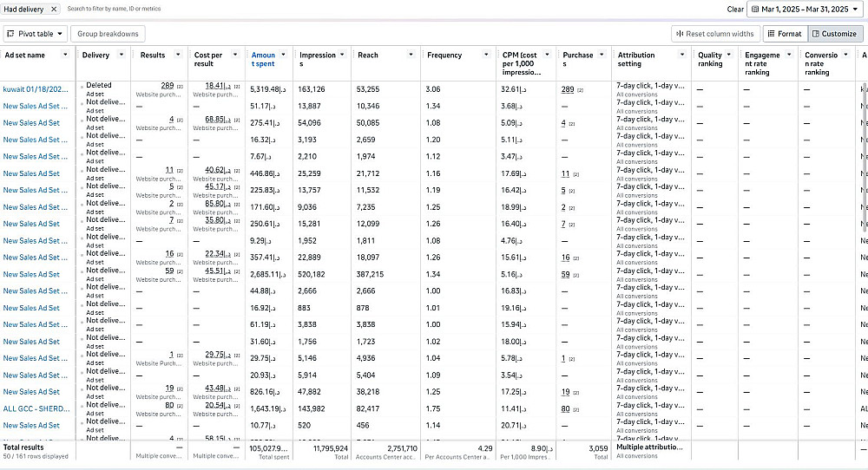The height and width of the screenshot is (470, 868).
Task: Click the 80 results value link
Action: pos(169,405)
